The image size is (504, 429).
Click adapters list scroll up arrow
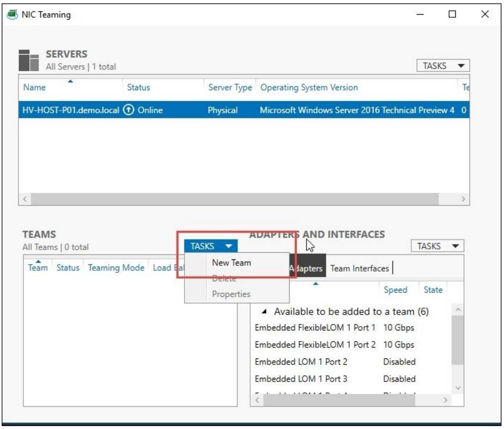click(x=458, y=310)
